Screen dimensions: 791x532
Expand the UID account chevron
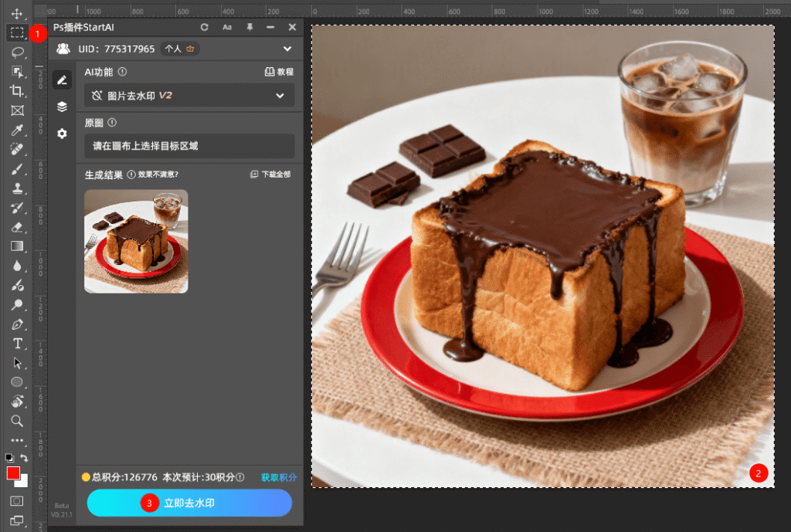point(287,49)
